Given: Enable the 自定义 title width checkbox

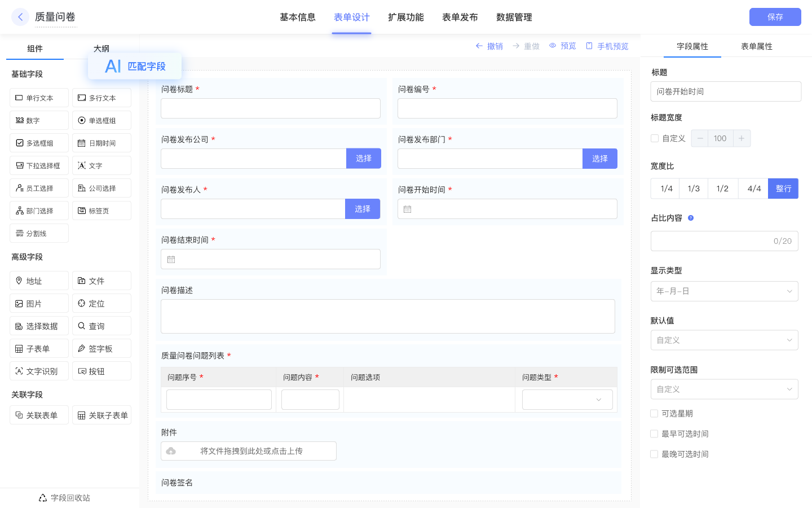Looking at the screenshot, I should coord(655,138).
